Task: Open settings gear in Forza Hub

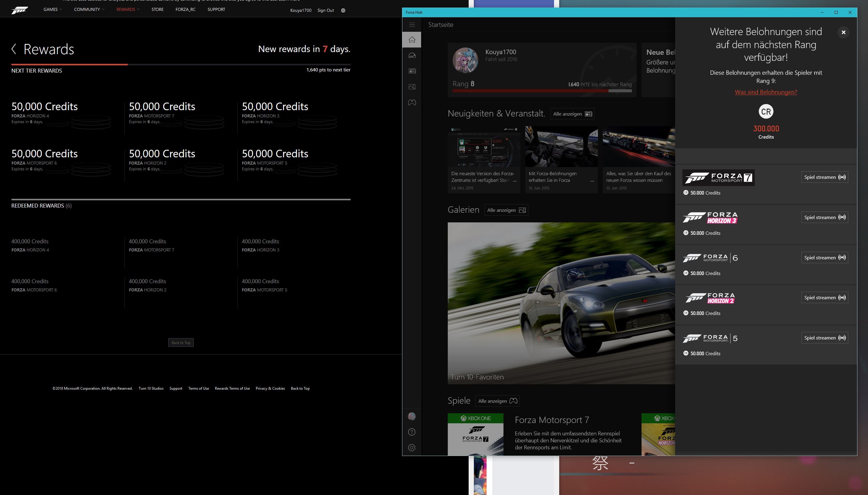Action: click(x=412, y=447)
